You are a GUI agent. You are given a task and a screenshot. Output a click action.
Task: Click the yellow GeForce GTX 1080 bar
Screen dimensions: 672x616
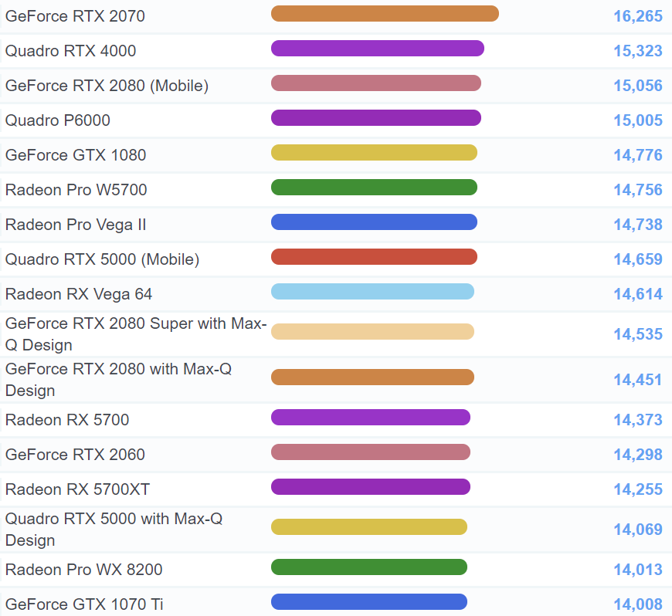pyautogui.click(x=374, y=153)
